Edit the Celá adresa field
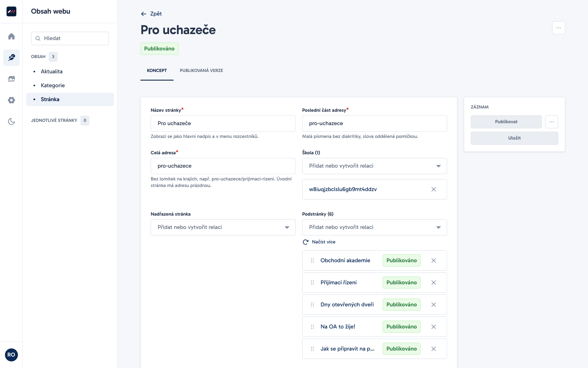This screenshot has height=368, width=588. tap(223, 166)
